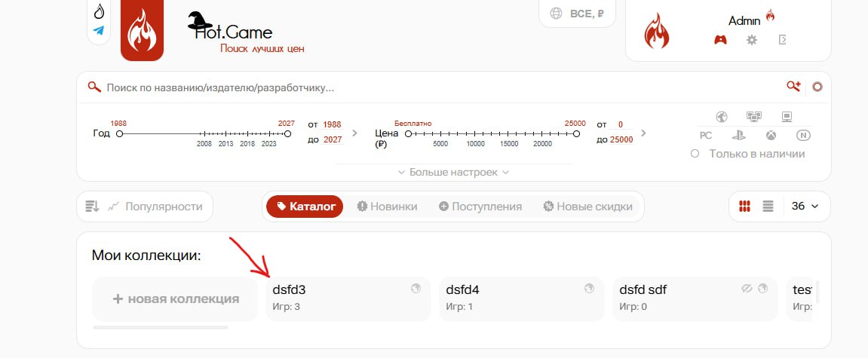Switch to list view layout
Viewport: 868px width, 358px height.
coord(768,207)
